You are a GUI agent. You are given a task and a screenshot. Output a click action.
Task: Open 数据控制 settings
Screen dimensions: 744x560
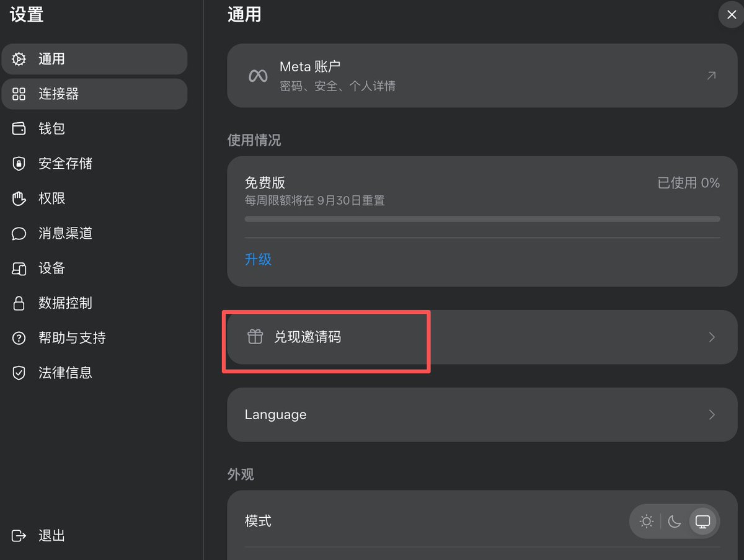coord(94,303)
